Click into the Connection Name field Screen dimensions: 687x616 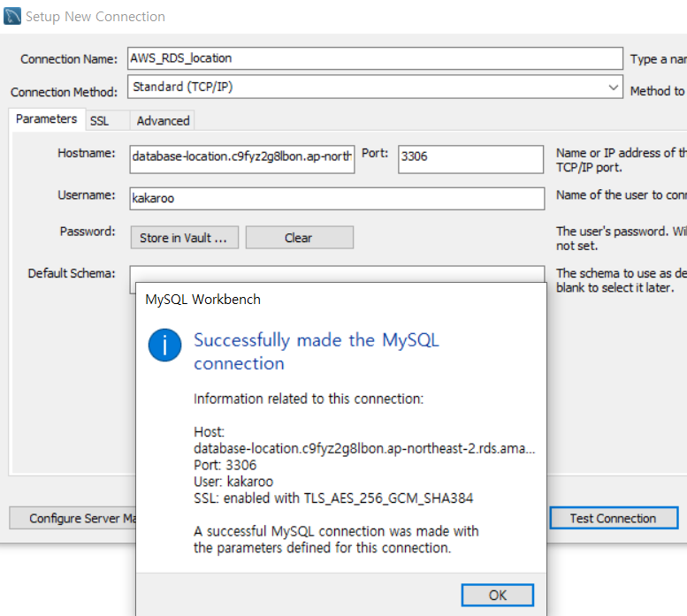375,58
